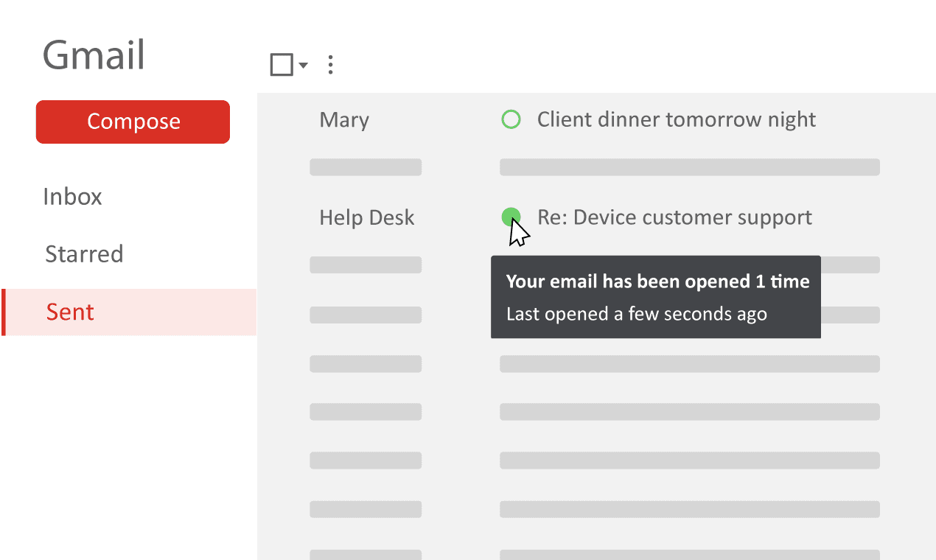Open the email from Mary

344,120
